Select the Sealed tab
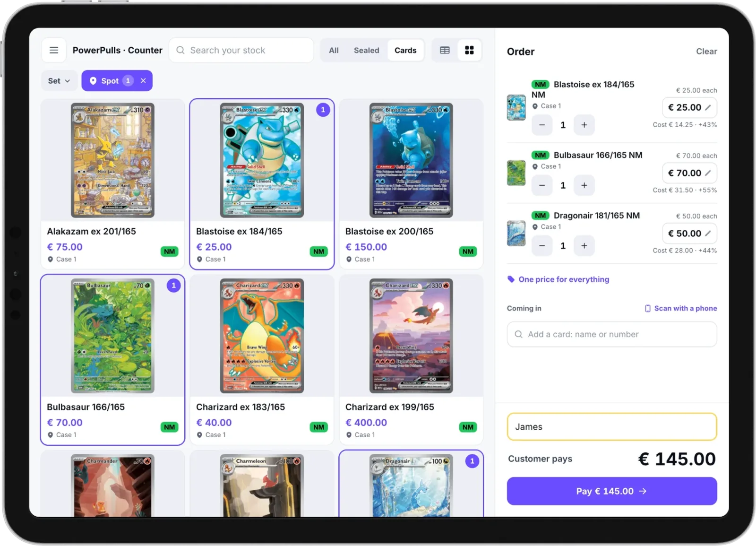The height and width of the screenshot is (546, 756). point(366,50)
